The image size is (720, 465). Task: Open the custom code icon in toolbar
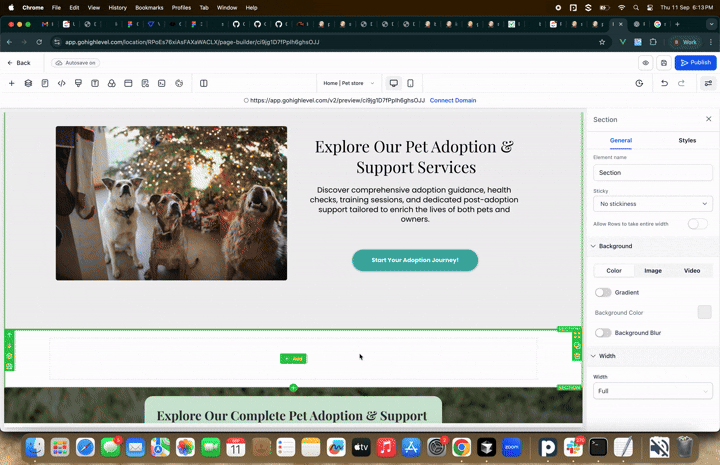click(x=62, y=83)
